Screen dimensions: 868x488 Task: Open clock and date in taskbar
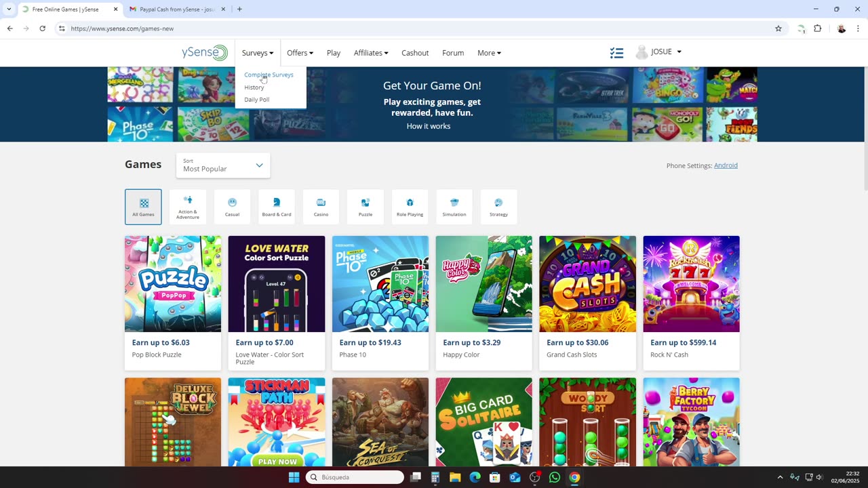coord(844,477)
